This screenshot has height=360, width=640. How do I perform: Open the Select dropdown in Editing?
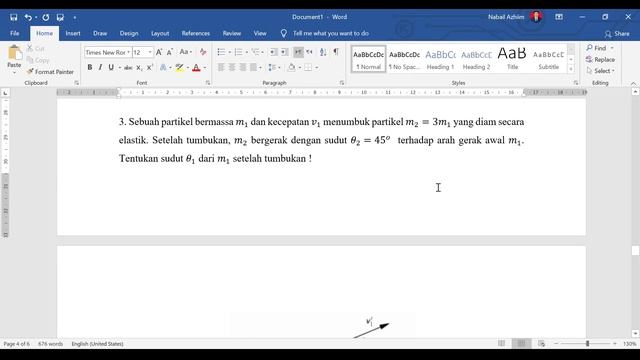tap(600, 71)
